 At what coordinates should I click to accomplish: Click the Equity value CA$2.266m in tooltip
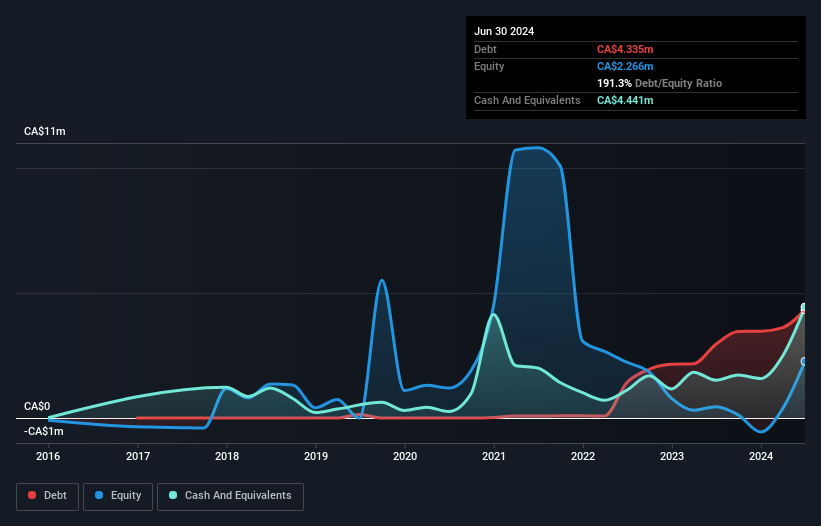coord(625,66)
